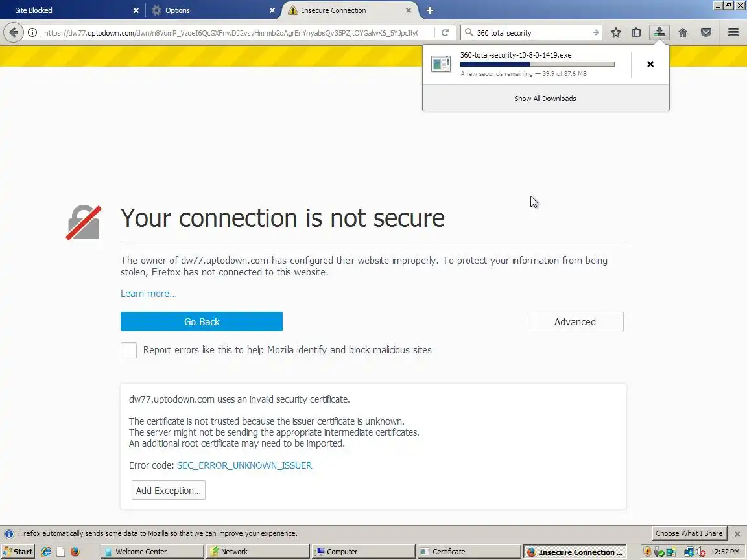Close the Site Blocked tab
This screenshot has height=560, width=747.
pos(136,10)
